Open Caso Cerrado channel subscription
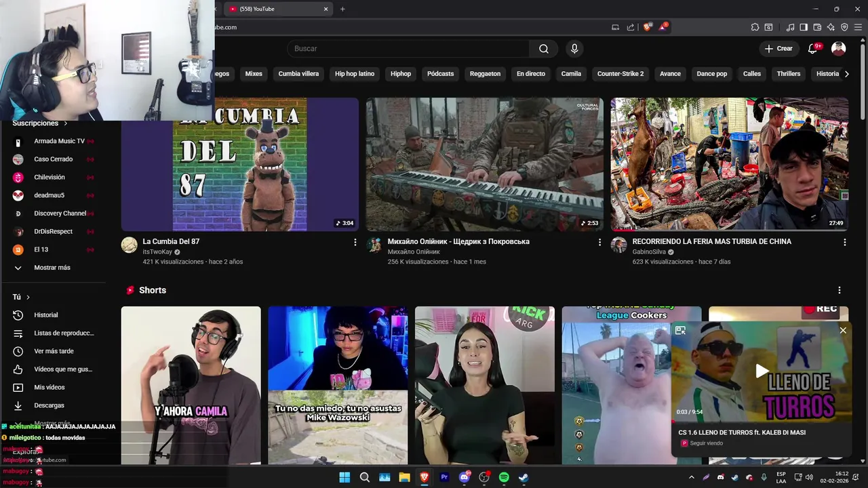 (x=53, y=159)
